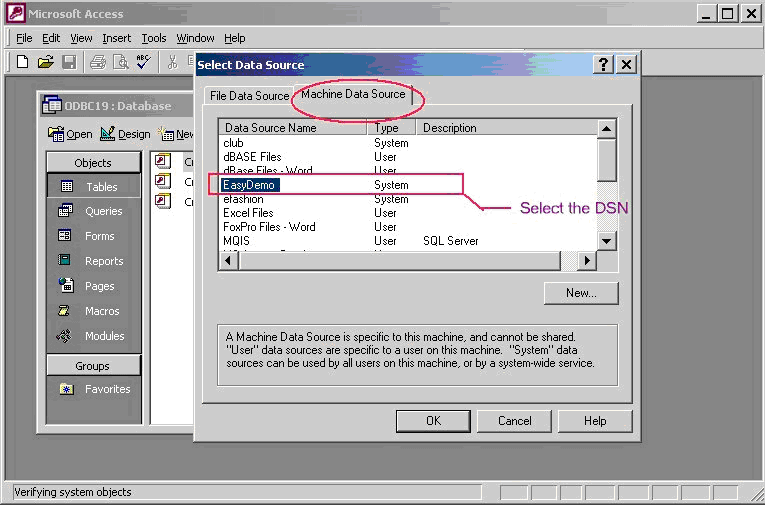Image resolution: width=765 pixels, height=505 pixels.
Task: Click the Microsoft Access key title icon
Action: coord(15,14)
